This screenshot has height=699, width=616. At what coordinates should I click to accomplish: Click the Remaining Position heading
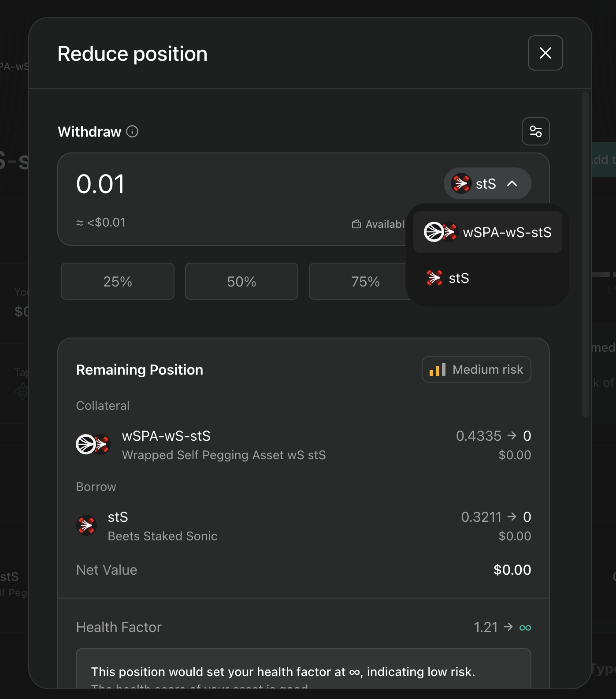pos(139,370)
